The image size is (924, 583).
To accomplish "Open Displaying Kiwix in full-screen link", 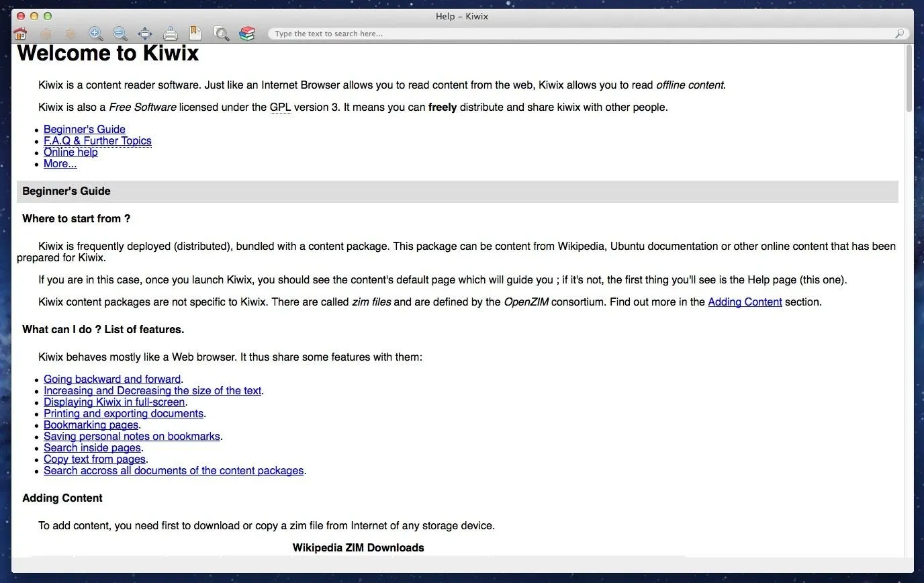I will pyautogui.click(x=114, y=402).
